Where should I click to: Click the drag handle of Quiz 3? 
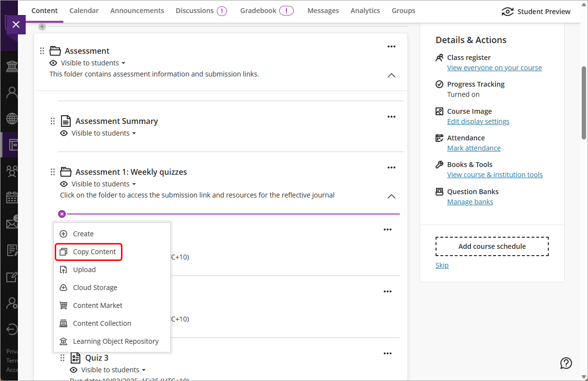coord(62,358)
